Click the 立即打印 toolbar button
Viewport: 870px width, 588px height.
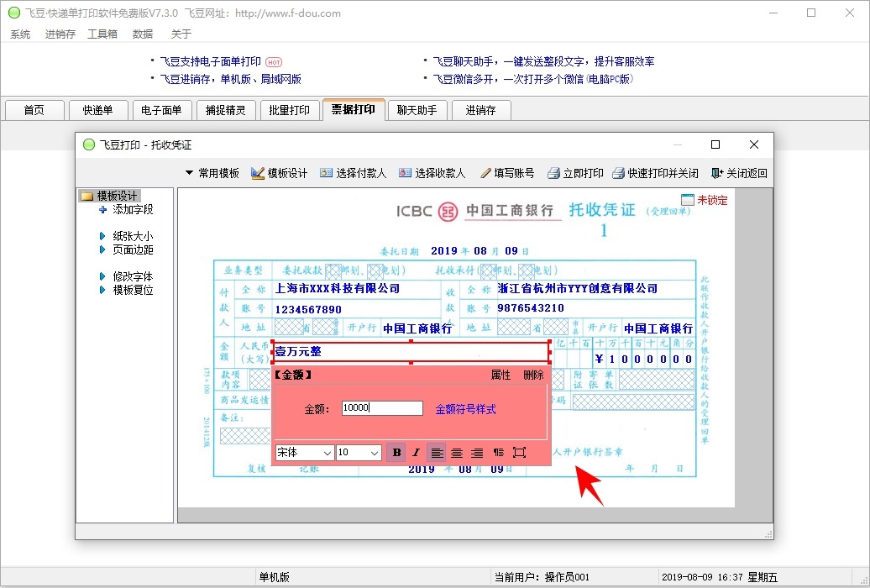pyautogui.click(x=575, y=173)
